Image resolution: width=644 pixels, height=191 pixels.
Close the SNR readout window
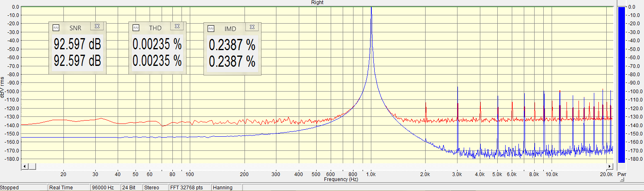point(97,26)
